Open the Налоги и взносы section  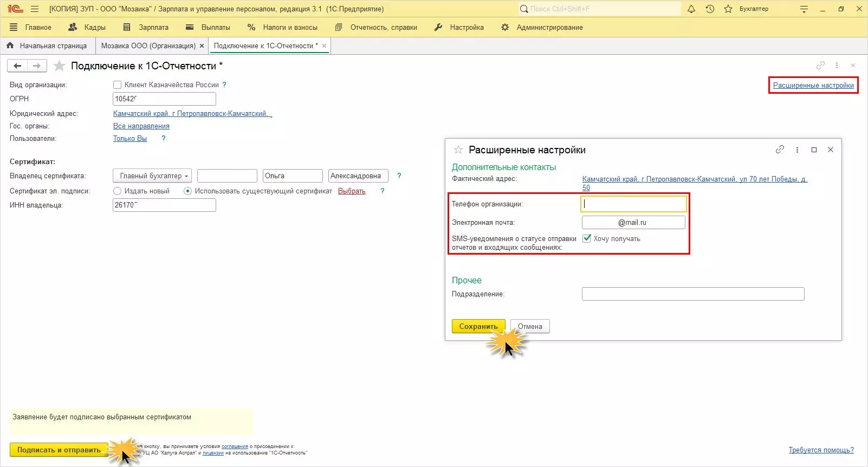282,27
